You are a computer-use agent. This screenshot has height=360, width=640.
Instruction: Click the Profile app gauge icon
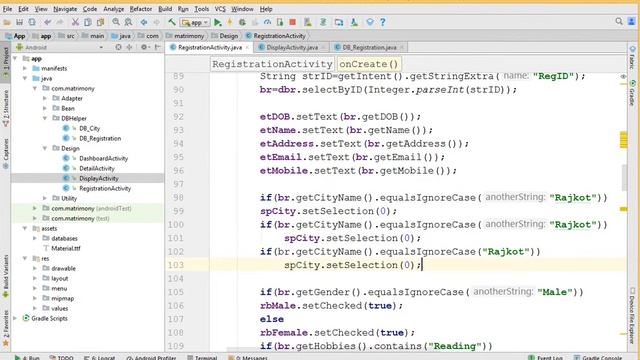(267, 22)
